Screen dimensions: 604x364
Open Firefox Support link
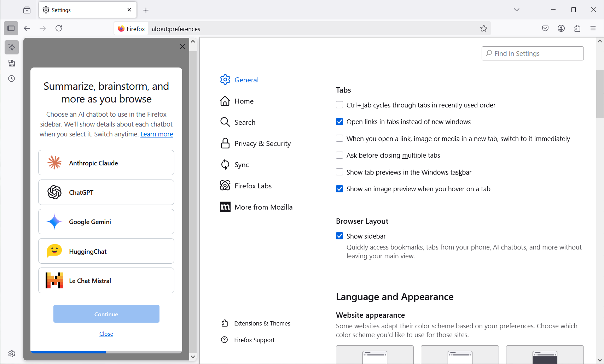(248, 340)
